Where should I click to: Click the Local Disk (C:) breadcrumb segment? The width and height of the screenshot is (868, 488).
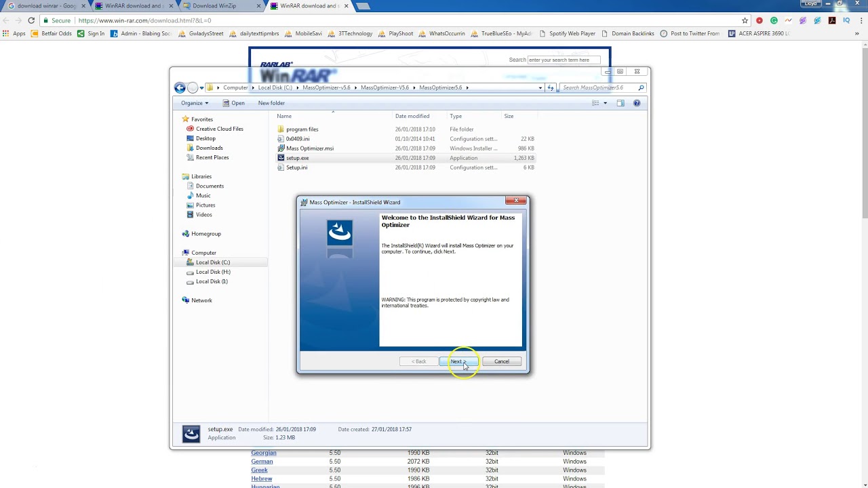(x=275, y=87)
